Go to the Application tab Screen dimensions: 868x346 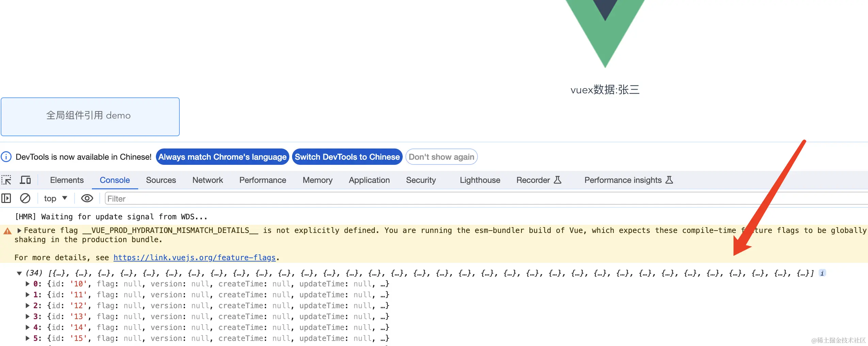[369, 180]
